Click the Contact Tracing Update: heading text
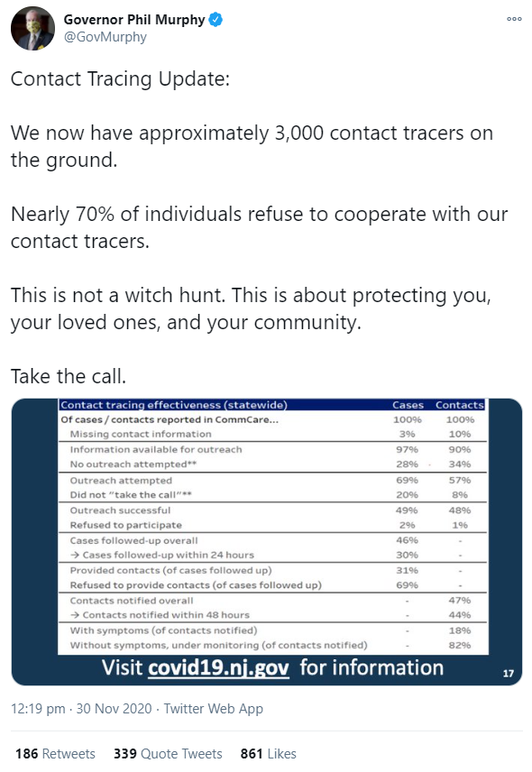The height and width of the screenshot is (772, 532). click(x=120, y=78)
